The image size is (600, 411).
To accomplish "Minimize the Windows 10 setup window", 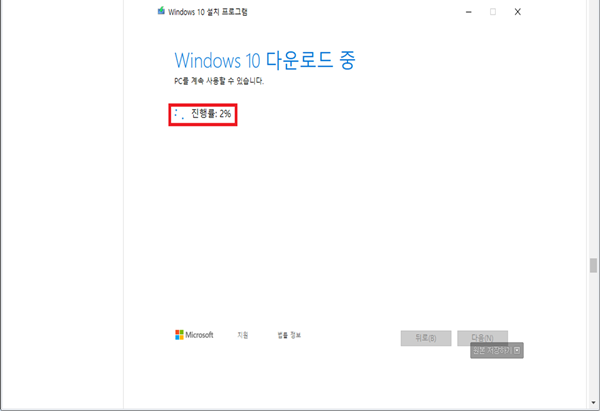I will [x=468, y=12].
